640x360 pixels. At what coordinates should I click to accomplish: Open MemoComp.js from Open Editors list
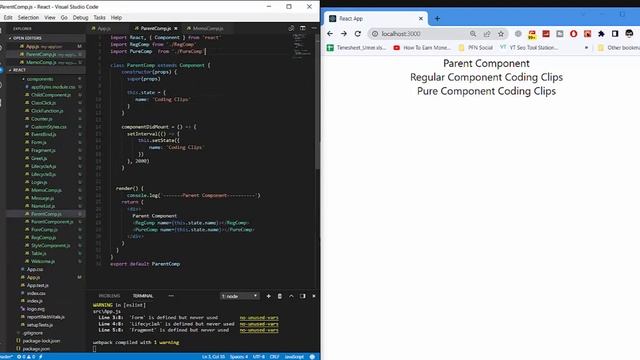[x=41, y=62]
